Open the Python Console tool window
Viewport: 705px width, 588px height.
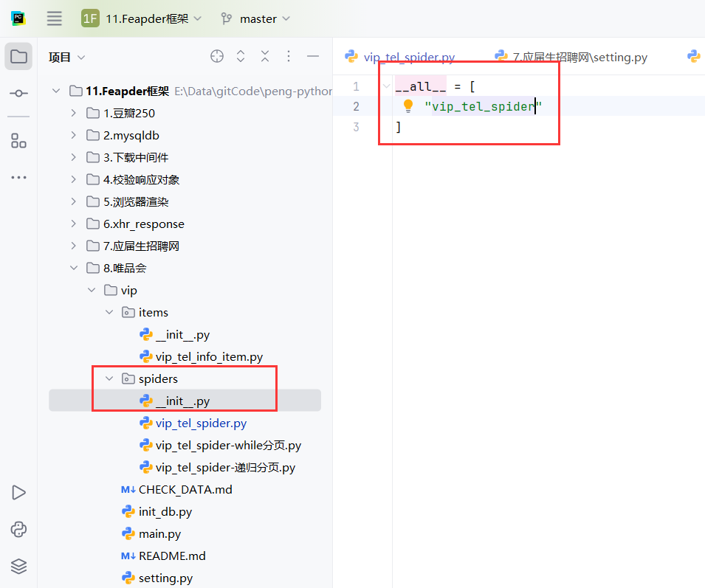pyautogui.click(x=18, y=529)
